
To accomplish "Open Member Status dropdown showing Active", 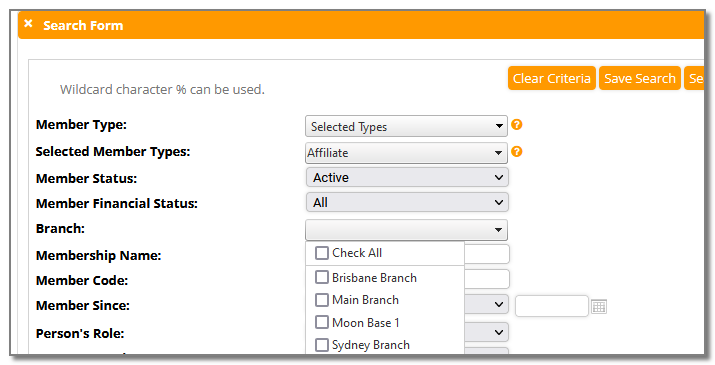I will point(407,177).
